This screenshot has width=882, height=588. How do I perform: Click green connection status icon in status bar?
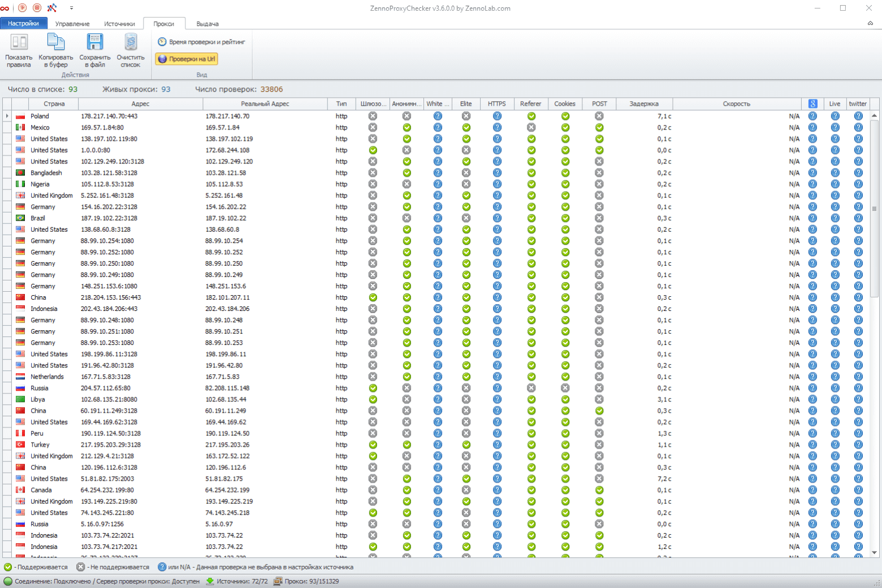click(8, 581)
